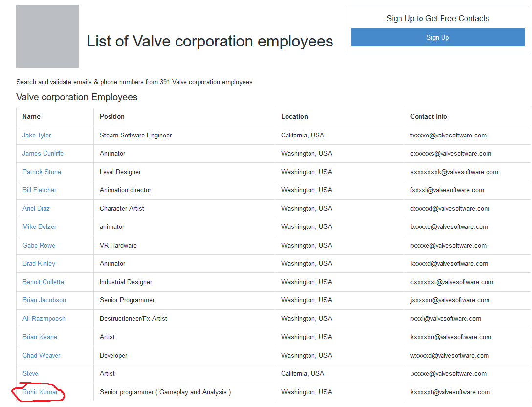Open Ali Razmpoosh's profile link

click(44, 318)
